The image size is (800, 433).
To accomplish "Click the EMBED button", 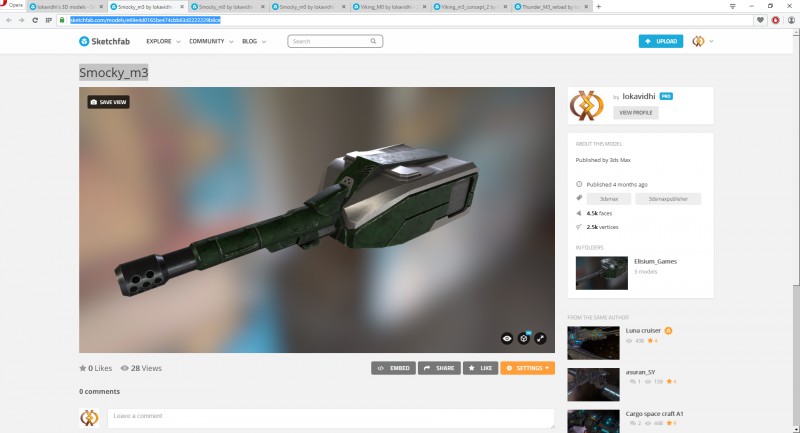I will [393, 368].
